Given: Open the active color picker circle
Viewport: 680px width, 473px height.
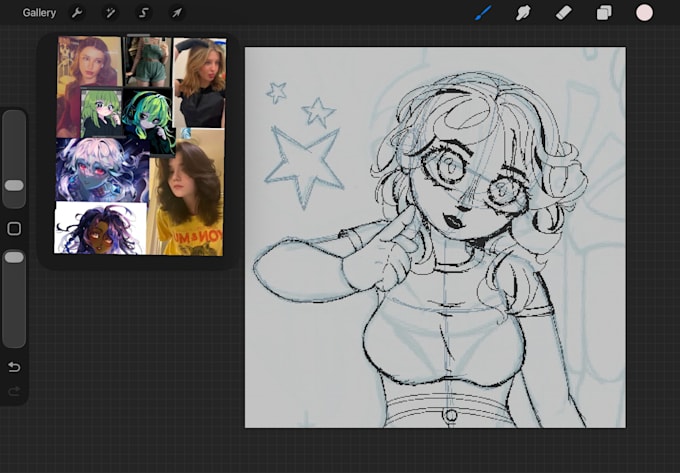Looking at the screenshot, I should [x=644, y=13].
